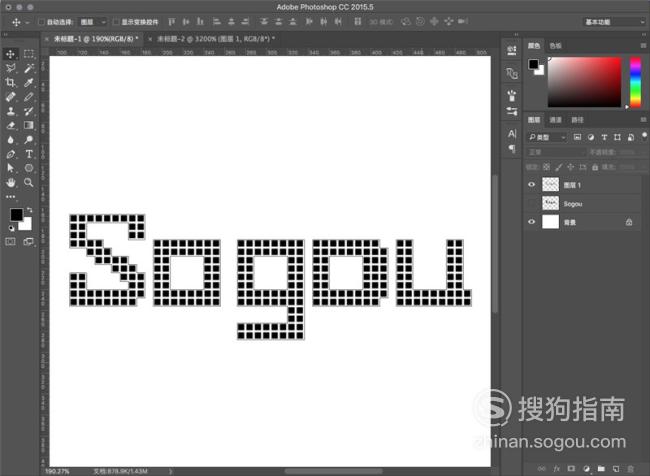Screen dimensions: 650x476
Task: Enable the auto-select checkbox
Action: [41, 22]
